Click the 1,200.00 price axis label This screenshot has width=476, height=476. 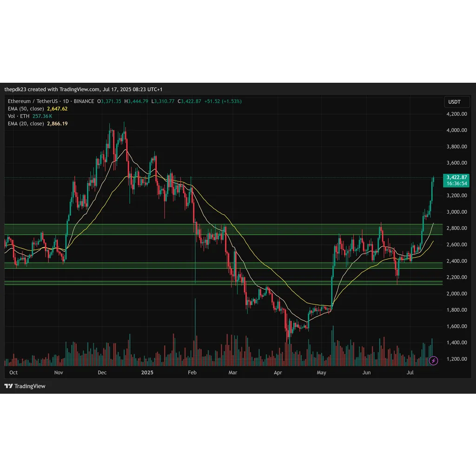tap(456, 359)
